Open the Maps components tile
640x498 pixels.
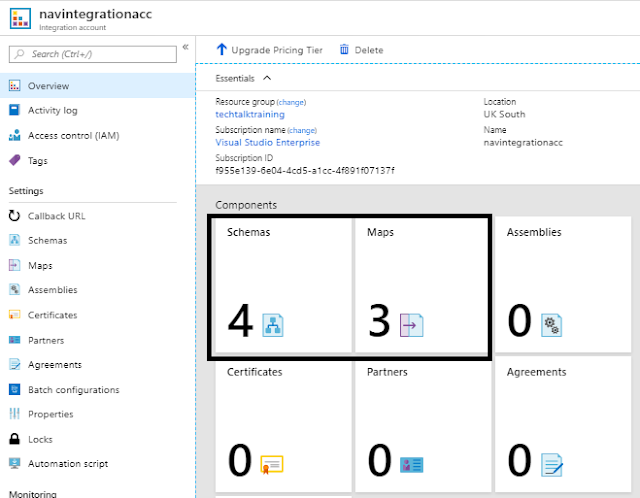click(420, 285)
